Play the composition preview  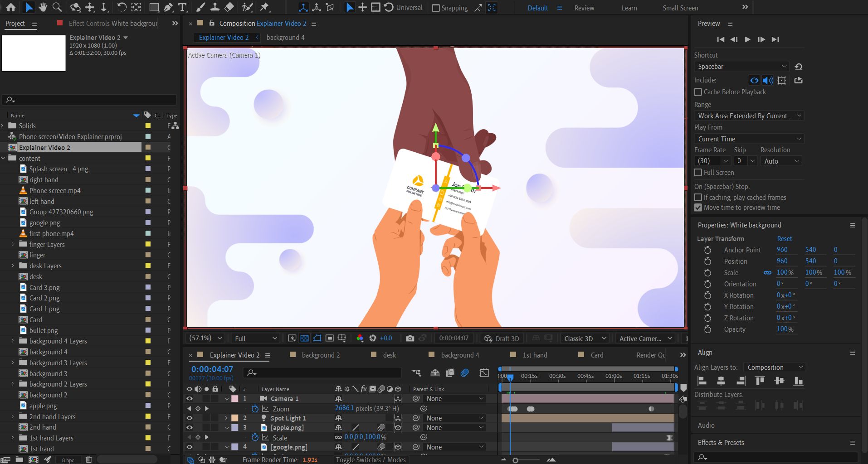click(x=747, y=39)
